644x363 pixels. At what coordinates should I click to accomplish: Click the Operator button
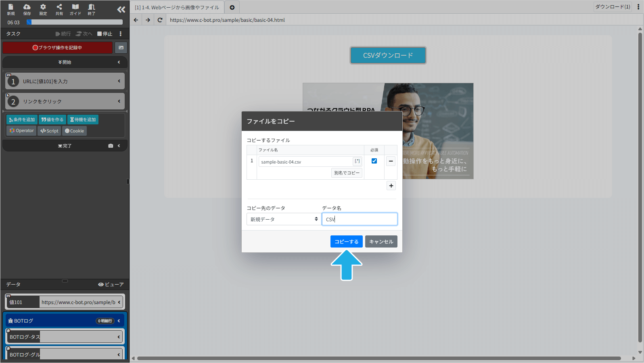click(21, 131)
